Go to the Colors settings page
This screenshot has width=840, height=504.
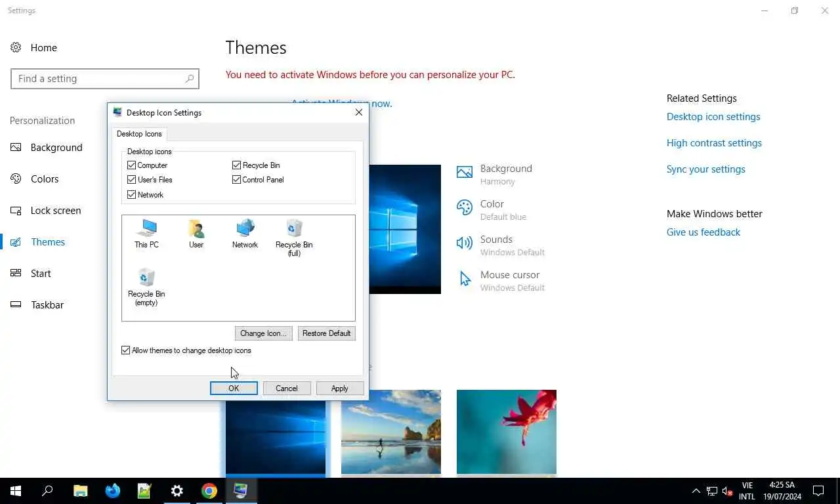pyautogui.click(x=45, y=179)
